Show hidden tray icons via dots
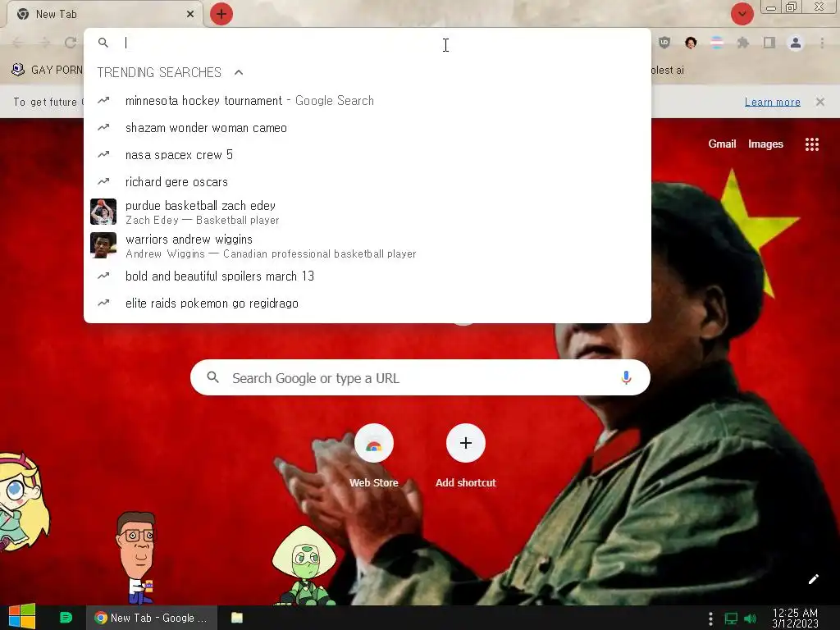Viewport: 840px width, 630px height. tap(711, 619)
